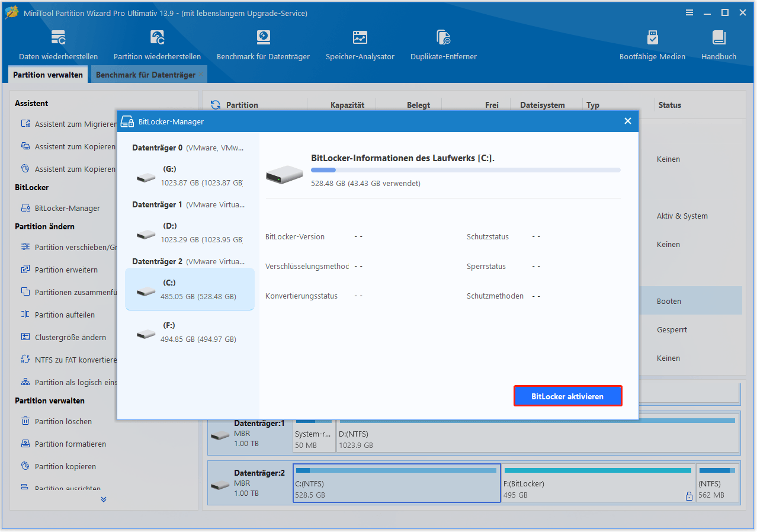Open Daten wiederherstellen tool
This screenshot has height=532, width=757.
click(x=58, y=46)
